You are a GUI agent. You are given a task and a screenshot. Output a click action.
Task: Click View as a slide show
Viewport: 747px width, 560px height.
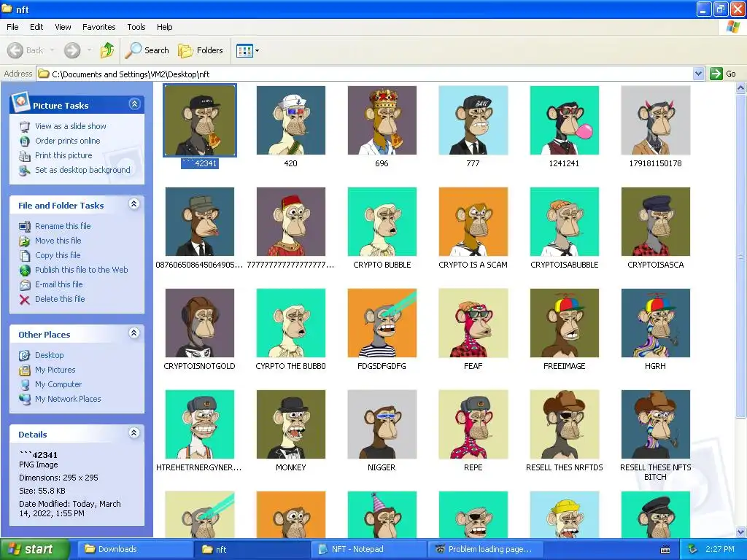[71, 126]
